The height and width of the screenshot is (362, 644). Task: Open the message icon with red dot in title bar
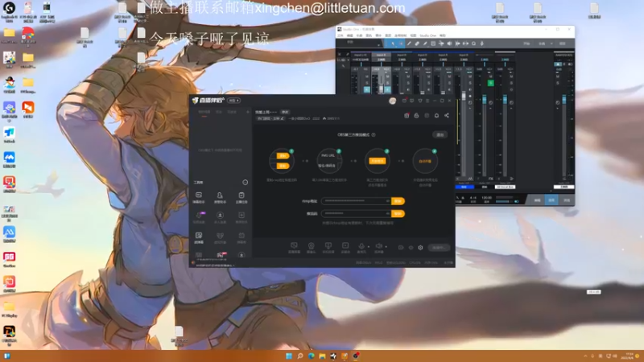[404, 101]
